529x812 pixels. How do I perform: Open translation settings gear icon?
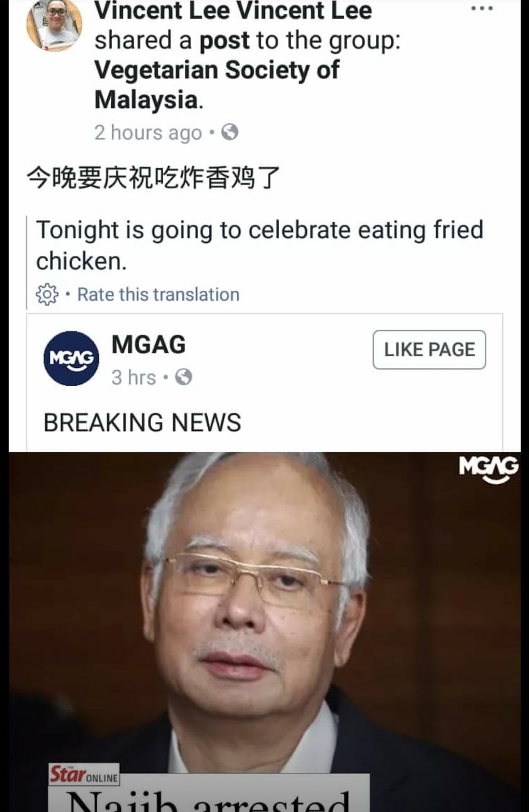pyautogui.click(x=47, y=294)
